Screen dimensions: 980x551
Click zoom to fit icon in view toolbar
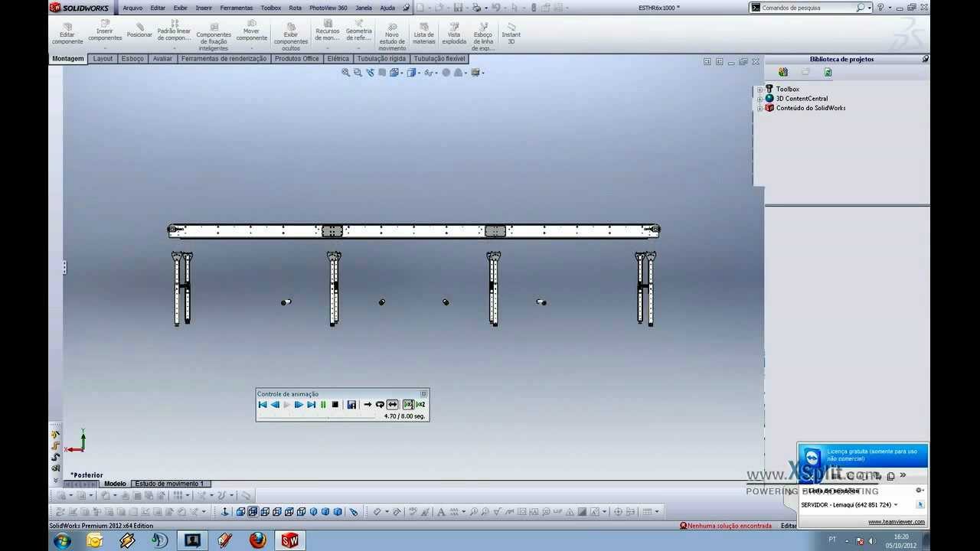[x=346, y=73]
